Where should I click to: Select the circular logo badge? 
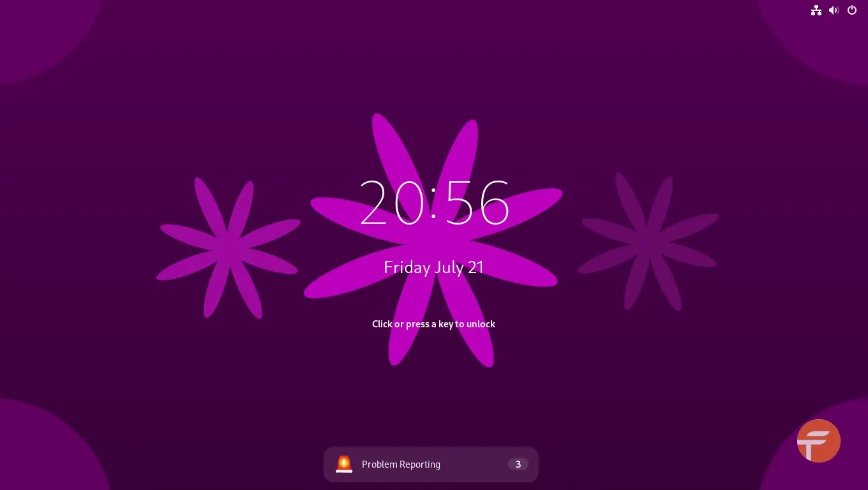click(819, 441)
